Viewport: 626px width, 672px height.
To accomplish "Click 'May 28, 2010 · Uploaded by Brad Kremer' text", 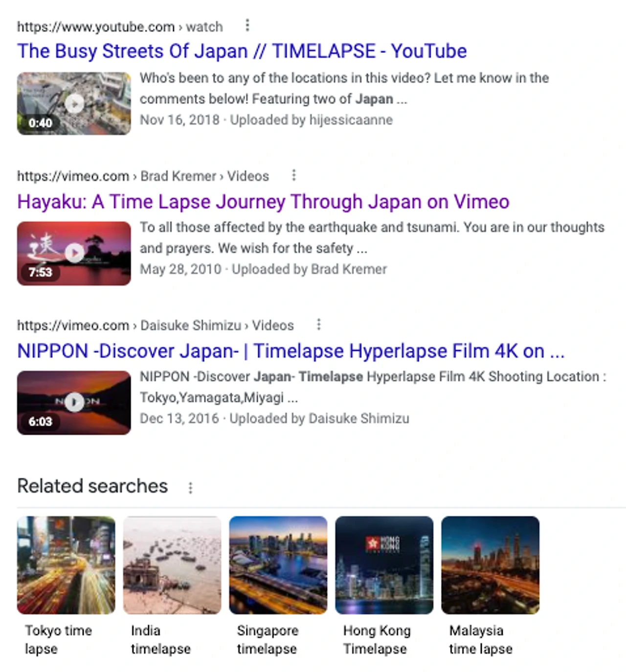I will tap(263, 269).
